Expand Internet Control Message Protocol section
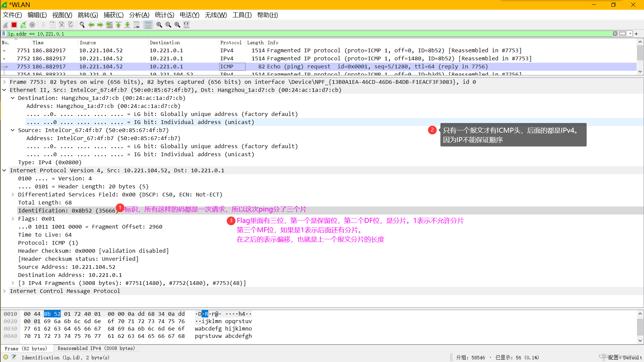The width and height of the screenshot is (644, 362). coord(4,291)
